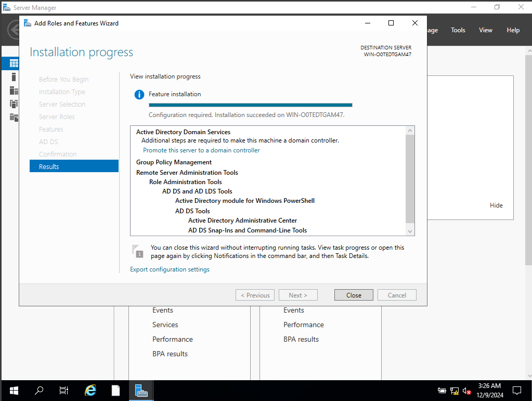532x401 pixels.
Task: Click the Server Manager title bar icon
Action: click(x=6, y=7)
